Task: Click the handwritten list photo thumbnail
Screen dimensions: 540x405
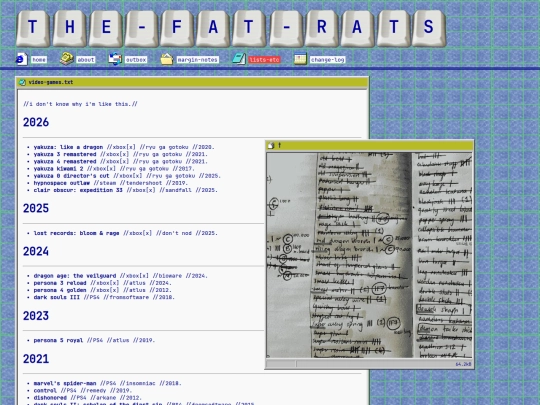Action: 369,255
